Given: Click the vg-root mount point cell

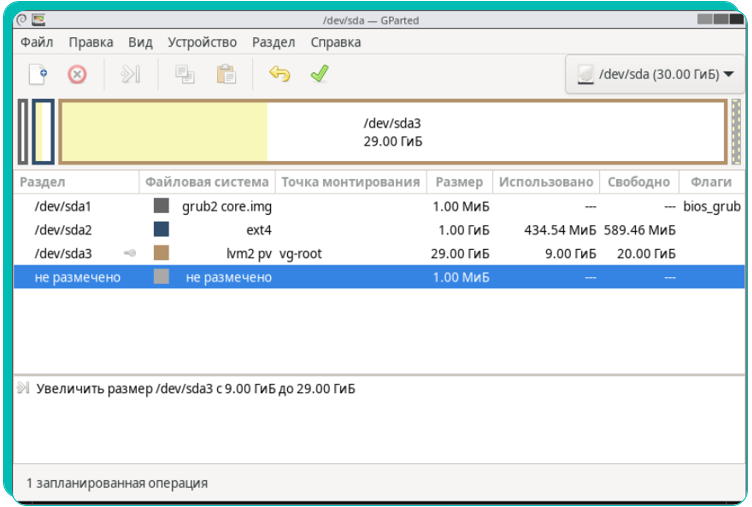Looking at the screenshot, I should click(x=301, y=254).
